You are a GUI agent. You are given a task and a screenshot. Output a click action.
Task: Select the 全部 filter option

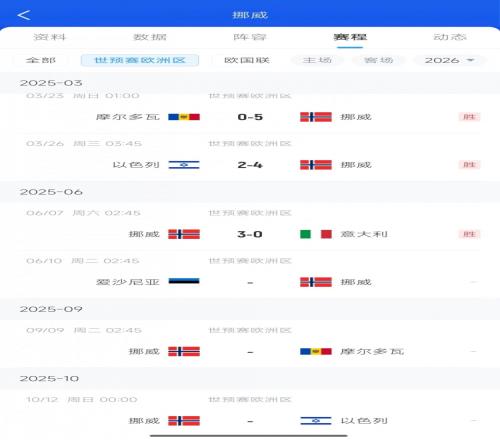coord(41,60)
